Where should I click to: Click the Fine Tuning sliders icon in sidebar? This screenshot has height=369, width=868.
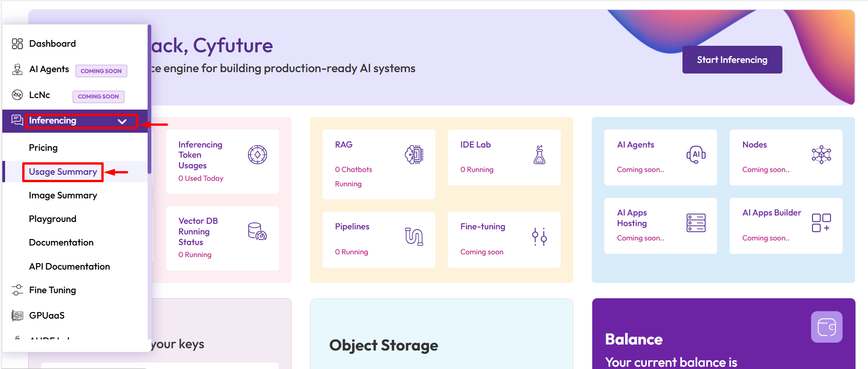coord(17,290)
